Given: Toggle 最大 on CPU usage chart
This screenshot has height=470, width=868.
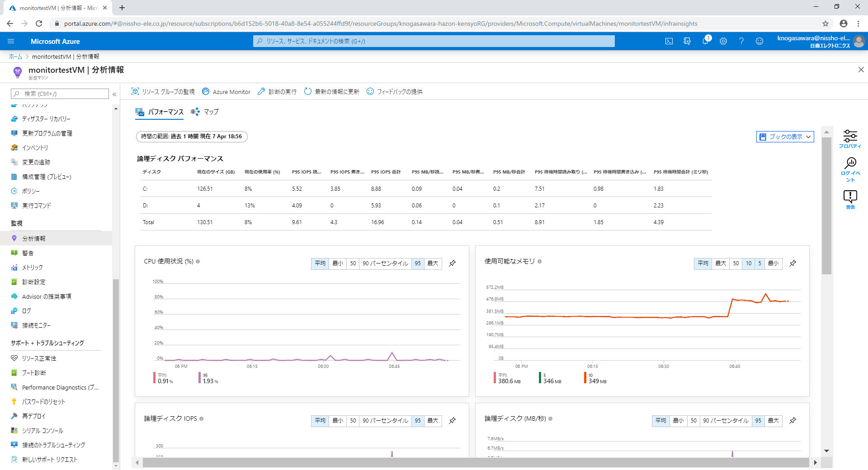Looking at the screenshot, I should pos(433,263).
